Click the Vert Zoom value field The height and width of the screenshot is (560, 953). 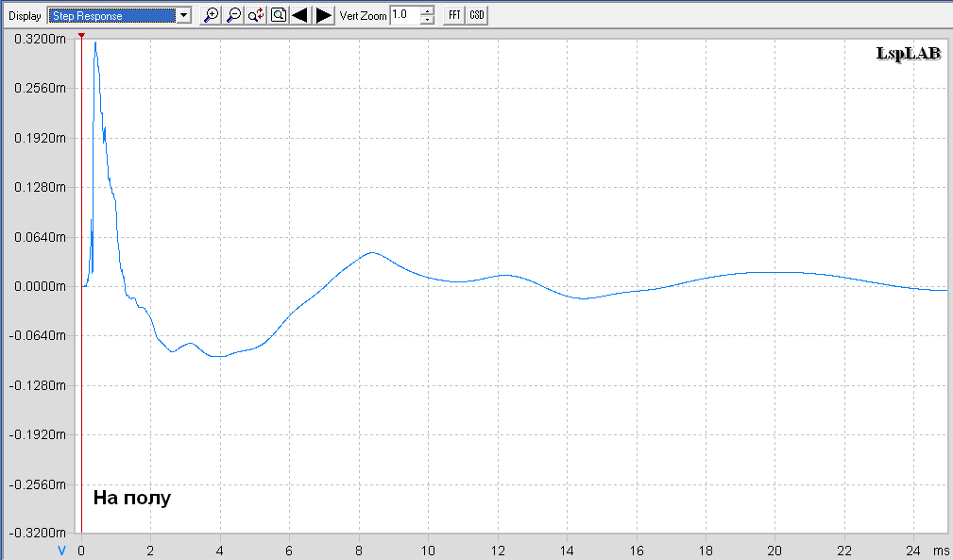pos(406,15)
